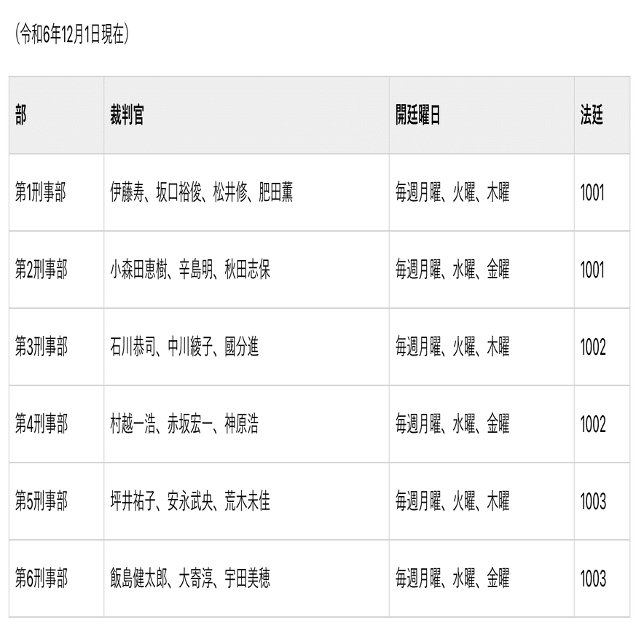Image resolution: width=644 pixels, height=644 pixels.
Task: Select the 第4刑事部 row label
Action: pos(42,425)
